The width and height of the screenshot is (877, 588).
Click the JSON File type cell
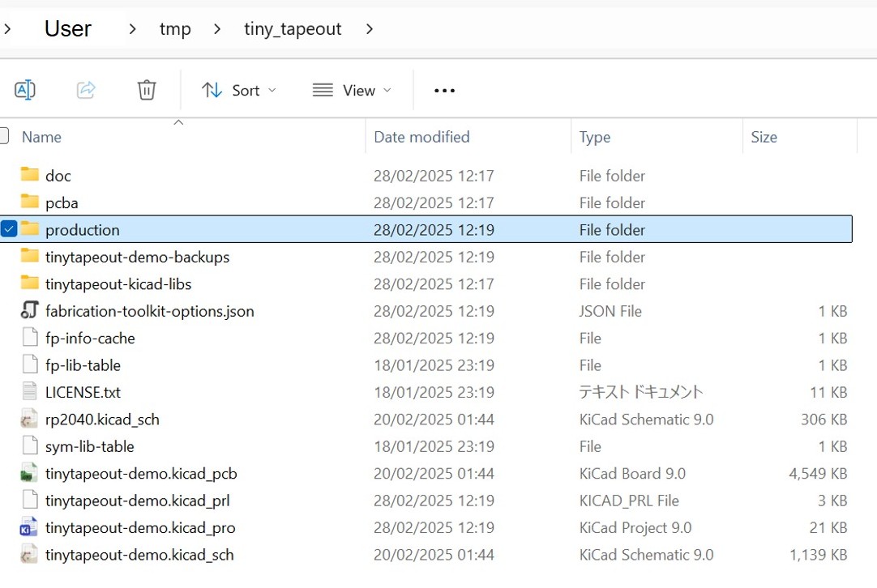pyautogui.click(x=610, y=311)
